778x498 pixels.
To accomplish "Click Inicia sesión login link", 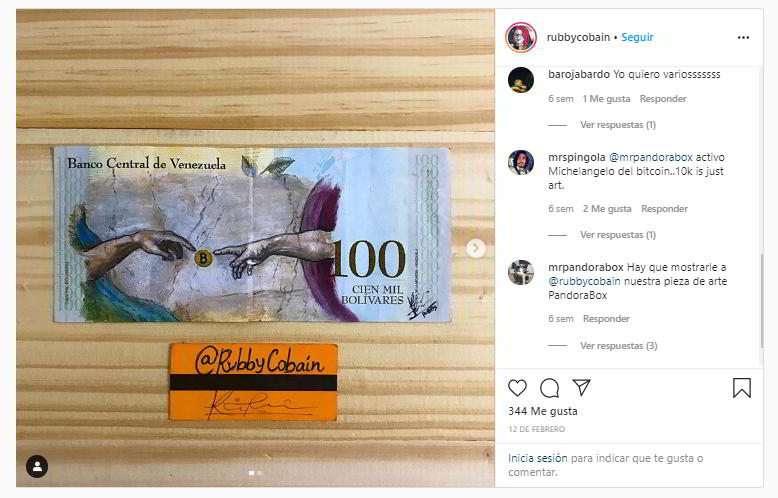I will [x=537, y=458].
